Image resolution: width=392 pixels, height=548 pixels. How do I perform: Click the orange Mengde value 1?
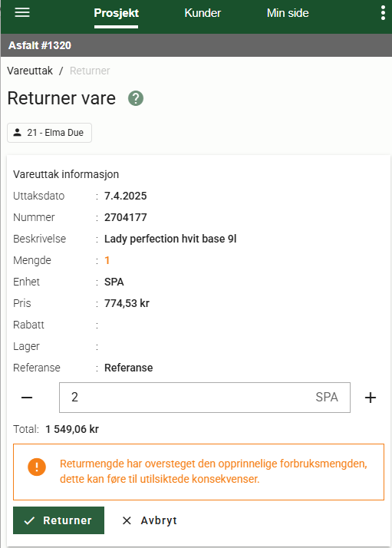[107, 260]
